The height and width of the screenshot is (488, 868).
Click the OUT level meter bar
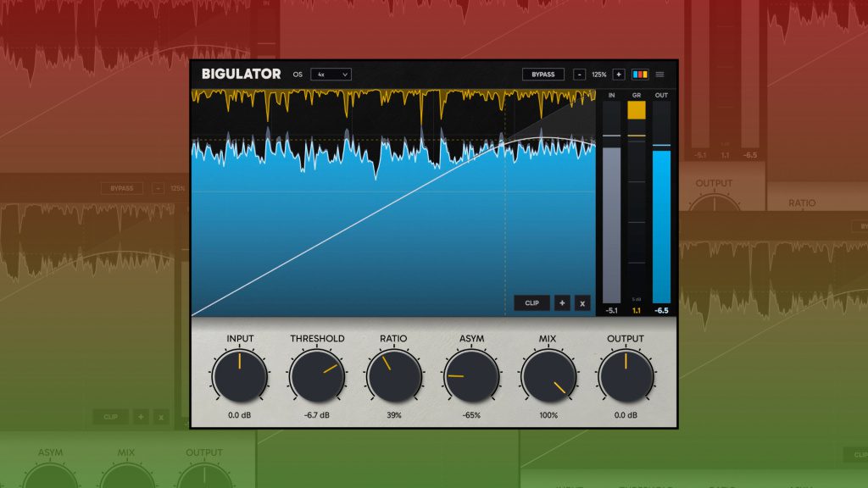coord(661,202)
